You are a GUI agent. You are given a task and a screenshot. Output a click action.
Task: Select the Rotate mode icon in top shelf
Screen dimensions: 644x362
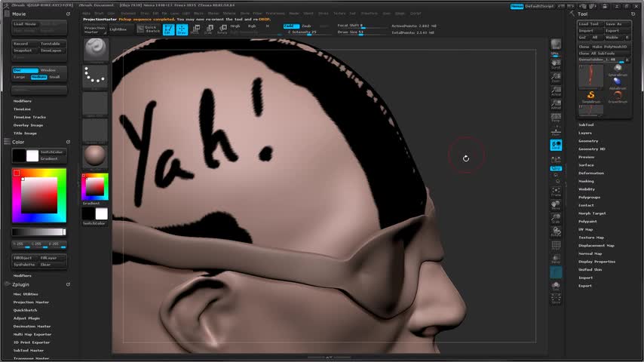(222, 29)
